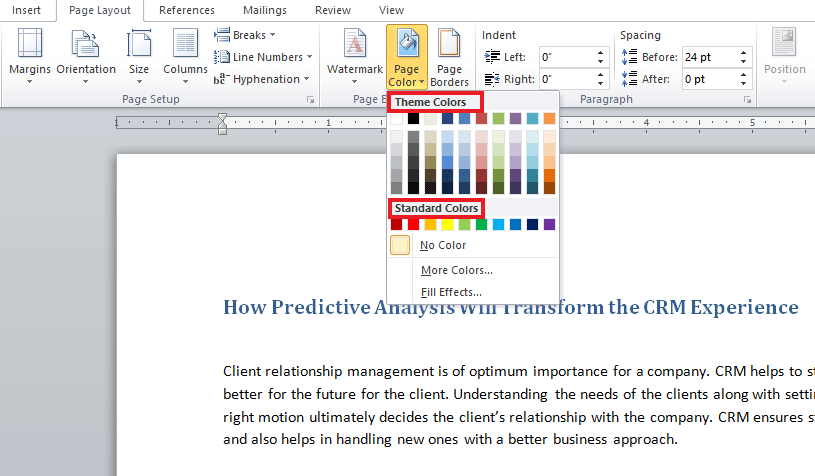
Task: Increase the Spacing After value
Action: click(743, 75)
